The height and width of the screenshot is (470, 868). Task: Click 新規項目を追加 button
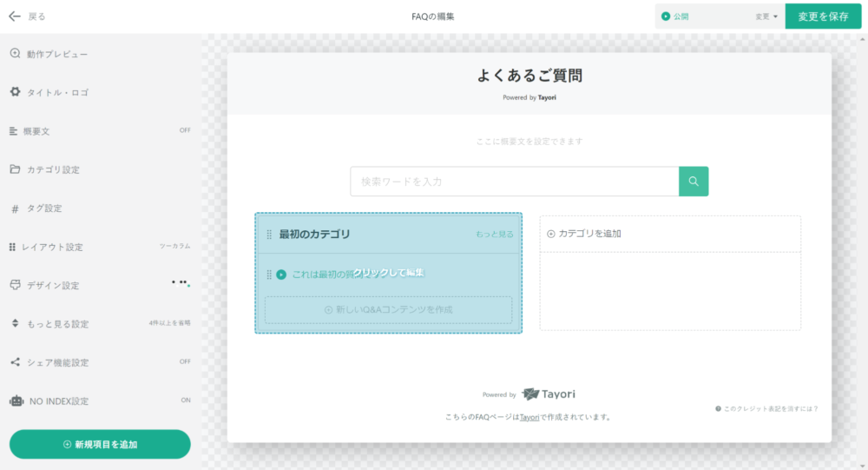click(100, 444)
